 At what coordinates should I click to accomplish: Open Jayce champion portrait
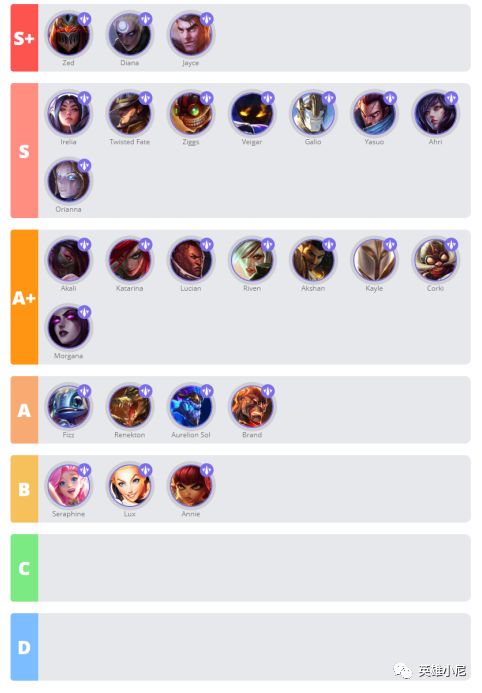190,34
